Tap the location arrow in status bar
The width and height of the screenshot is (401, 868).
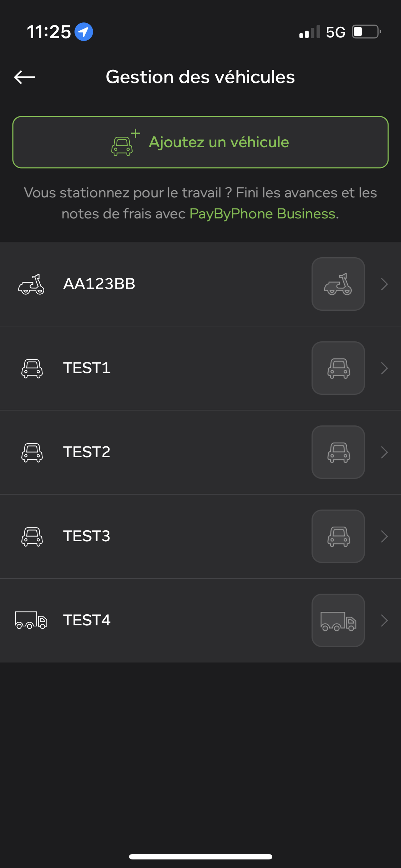coord(84,32)
